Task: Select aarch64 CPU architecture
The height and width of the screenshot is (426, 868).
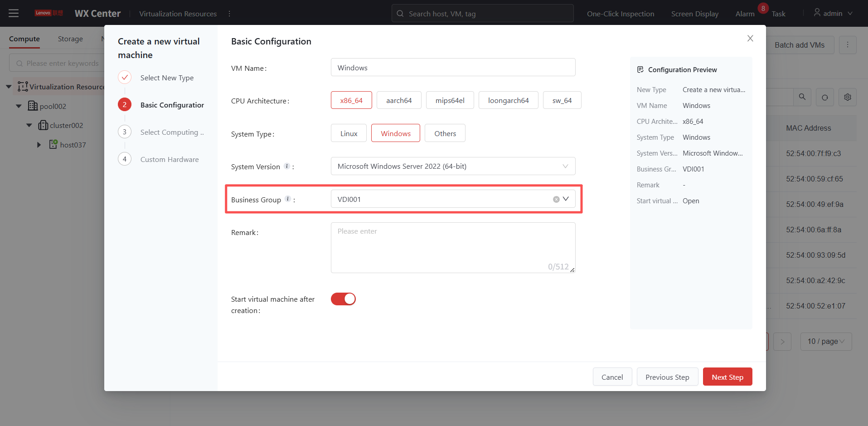Action: click(x=398, y=100)
